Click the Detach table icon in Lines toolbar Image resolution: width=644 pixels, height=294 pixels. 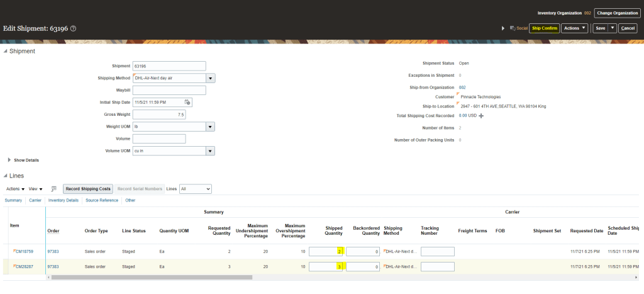[54, 189]
